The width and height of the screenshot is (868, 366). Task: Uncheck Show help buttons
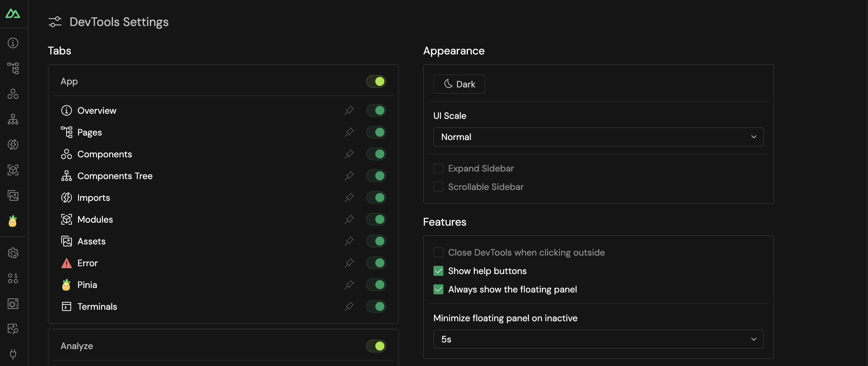(438, 271)
